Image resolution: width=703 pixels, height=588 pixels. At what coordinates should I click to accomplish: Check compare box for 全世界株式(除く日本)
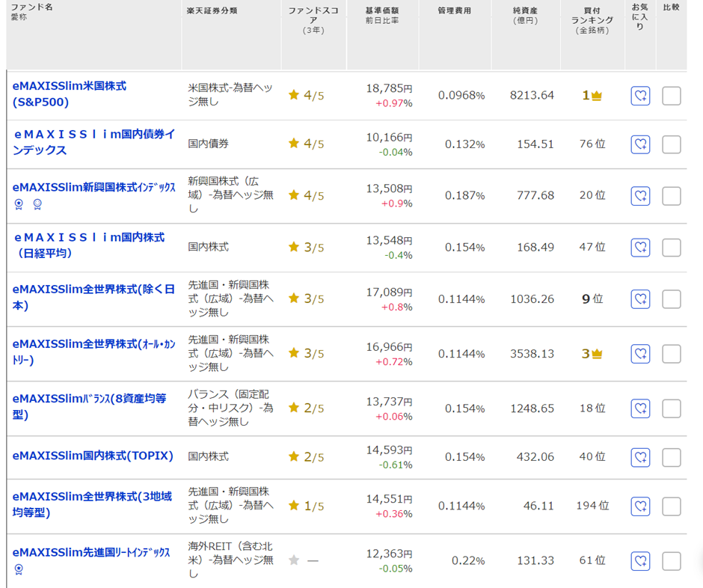(x=671, y=299)
